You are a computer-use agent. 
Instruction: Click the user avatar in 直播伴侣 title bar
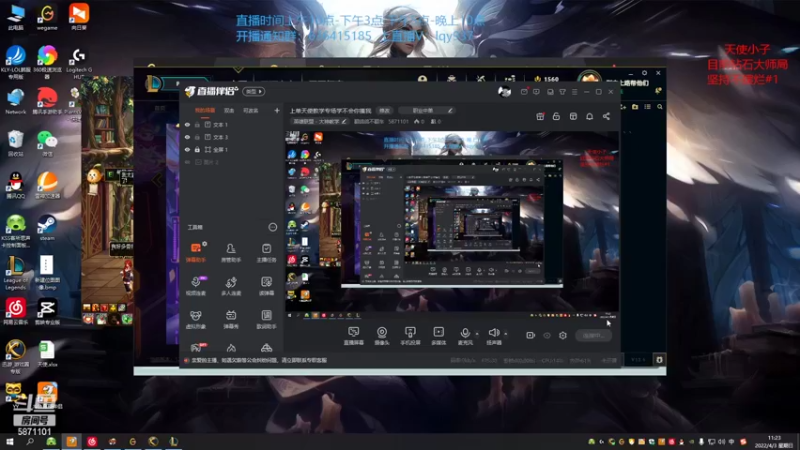(x=504, y=91)
